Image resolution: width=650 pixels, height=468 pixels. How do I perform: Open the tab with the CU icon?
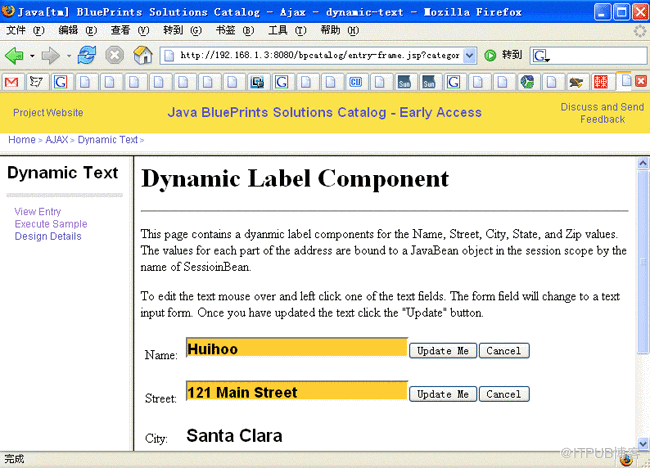(x=355, y=82)
